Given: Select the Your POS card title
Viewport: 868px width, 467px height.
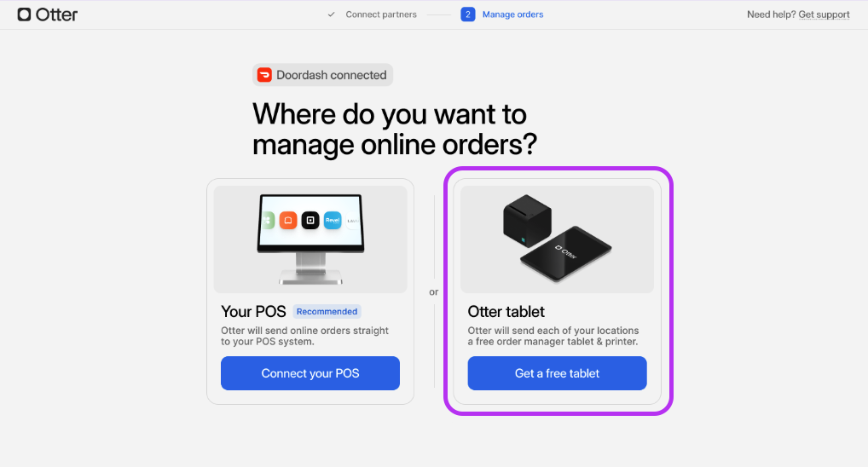Looking at the screenshot, I should pyautogui.click(x=253, y=312).
